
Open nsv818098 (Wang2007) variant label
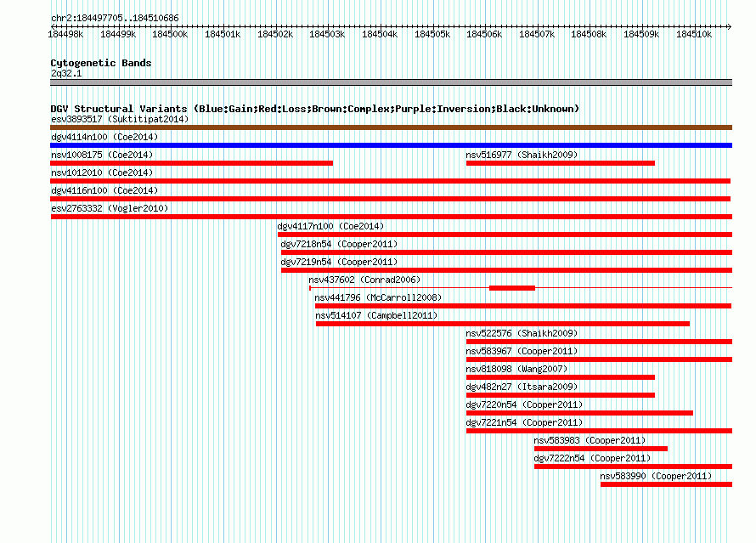(516, 369)
